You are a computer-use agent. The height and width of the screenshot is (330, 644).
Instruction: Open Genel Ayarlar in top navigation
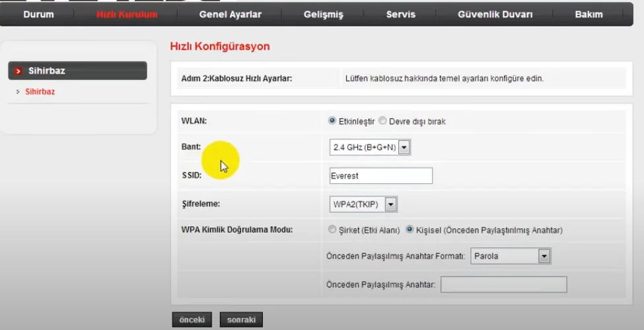point(230,15)
